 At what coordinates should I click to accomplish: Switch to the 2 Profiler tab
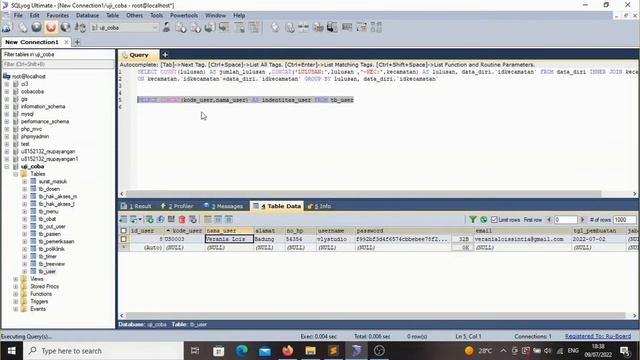177,206
